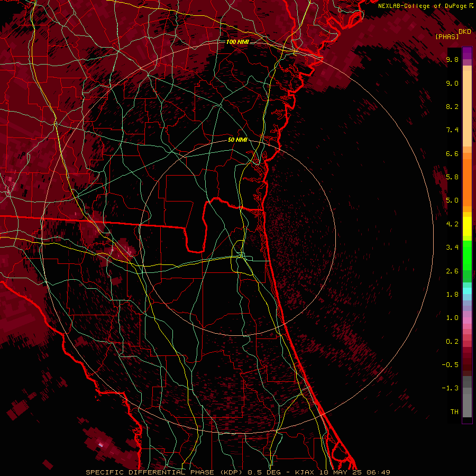Click the 5.8 scale value
476x476 pixels.
coord(452,177)
